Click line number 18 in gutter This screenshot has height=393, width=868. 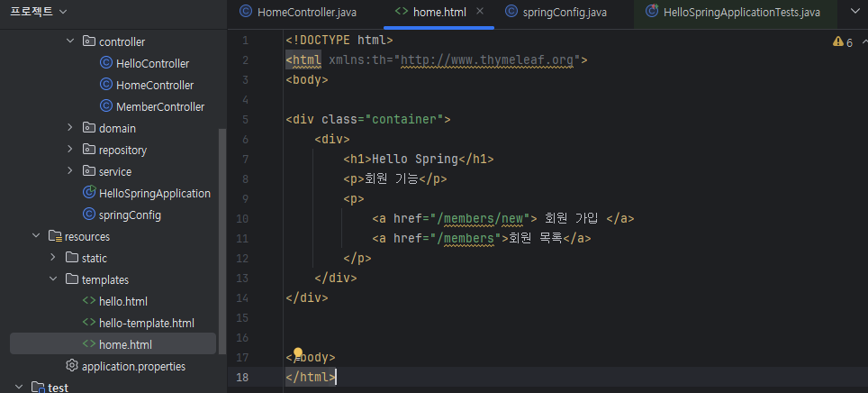pyautogui.click(x=242, y=377)
